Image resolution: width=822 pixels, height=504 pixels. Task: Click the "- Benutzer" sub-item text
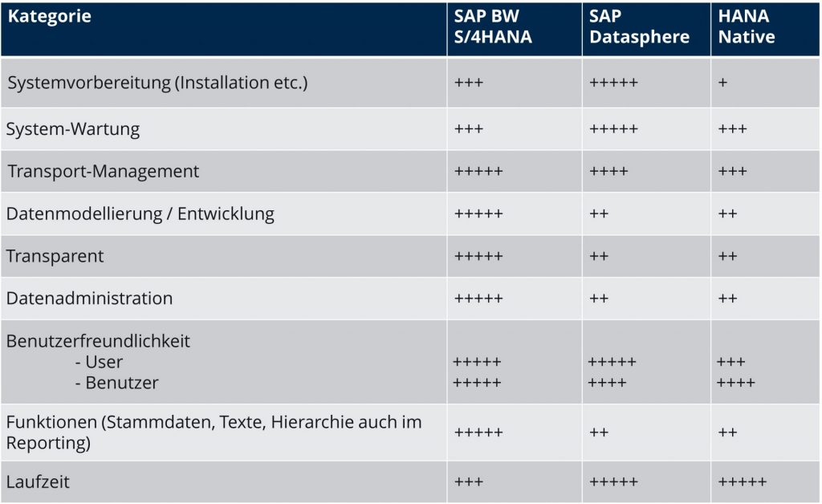(116, 383)
